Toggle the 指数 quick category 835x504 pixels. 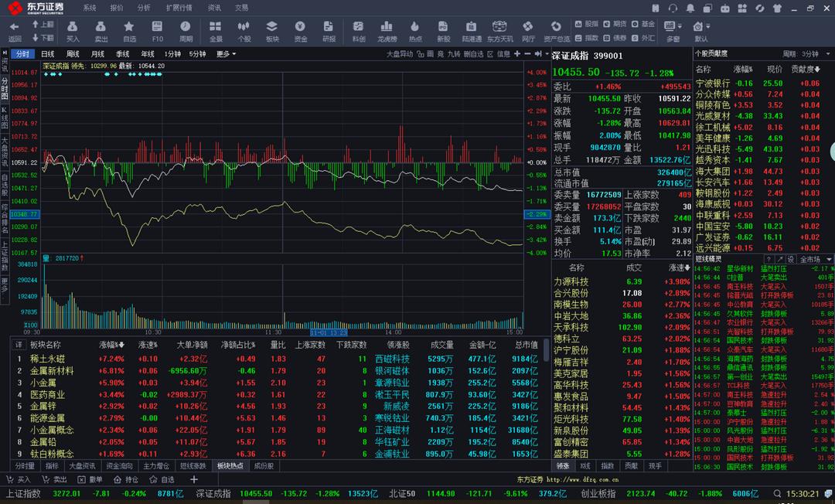[587, 38]
